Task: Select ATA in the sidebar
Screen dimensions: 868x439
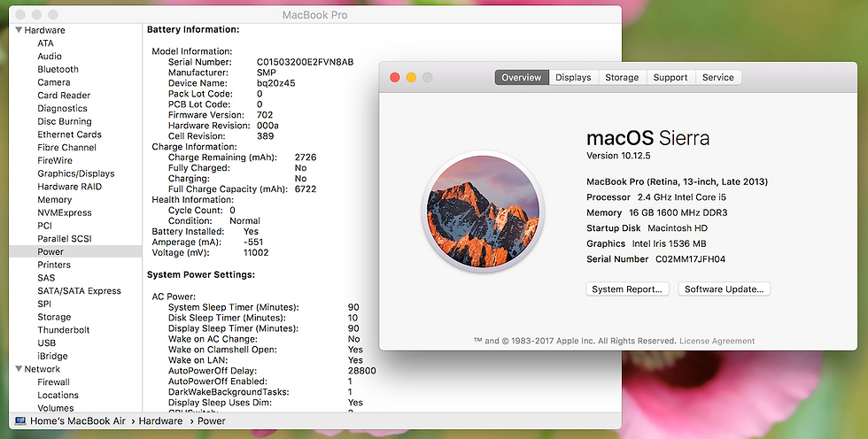Action: pyautogui.click(x=45, y=43)
